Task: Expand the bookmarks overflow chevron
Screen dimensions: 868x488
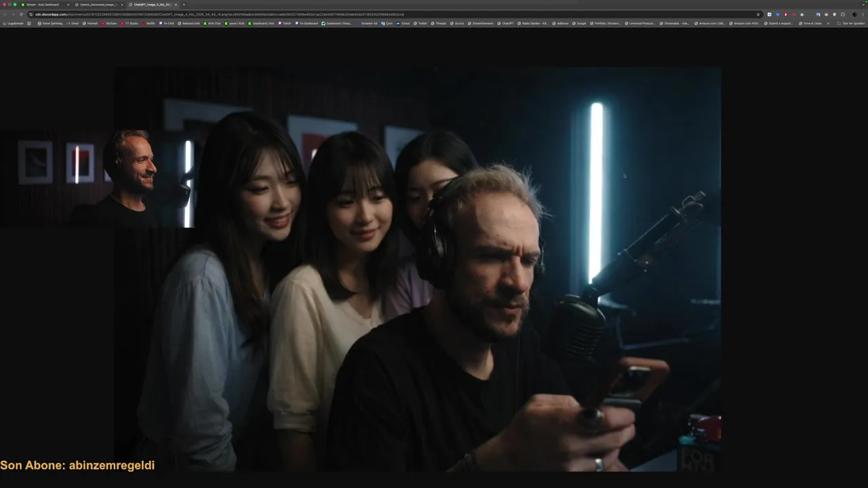Action: coord(829,23)
